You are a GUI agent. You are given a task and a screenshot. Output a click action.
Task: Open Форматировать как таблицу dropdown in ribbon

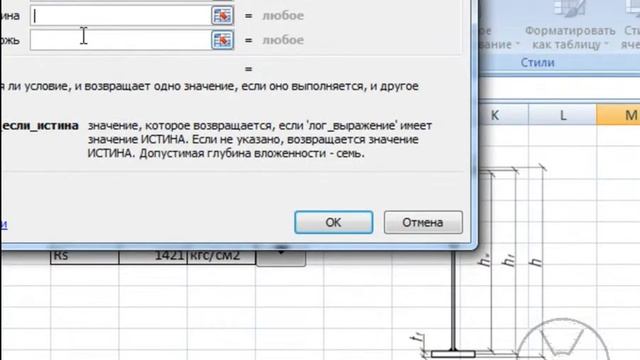[570, 38]
